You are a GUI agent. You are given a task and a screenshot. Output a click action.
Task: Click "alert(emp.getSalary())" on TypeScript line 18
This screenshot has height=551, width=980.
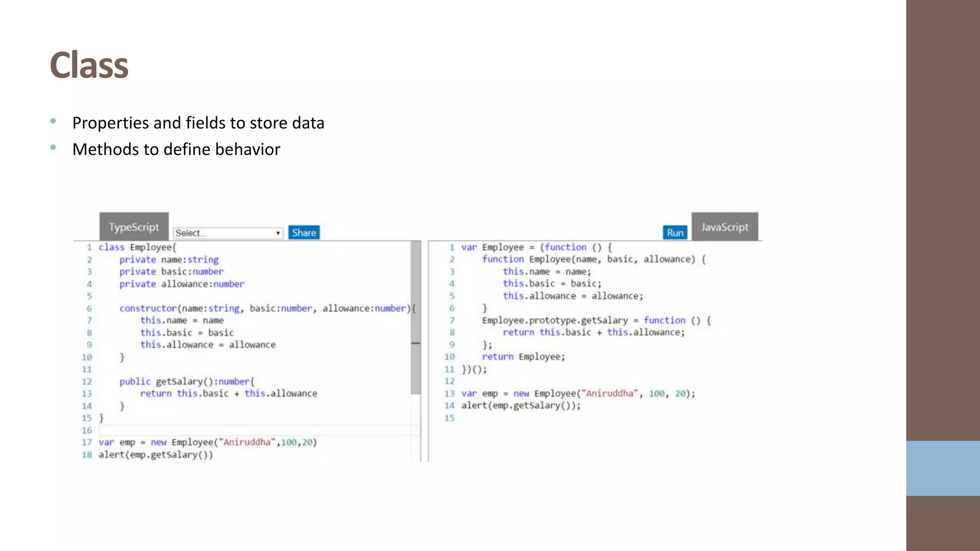tap(156, 455)
